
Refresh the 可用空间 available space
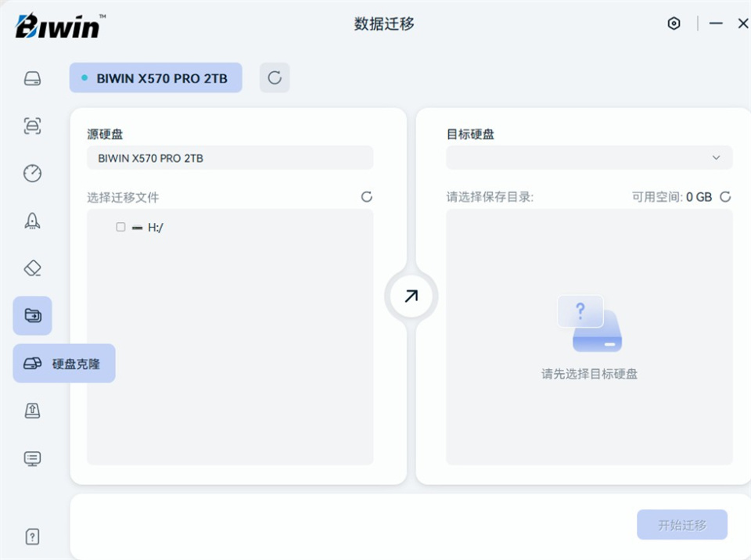[725, 197]
